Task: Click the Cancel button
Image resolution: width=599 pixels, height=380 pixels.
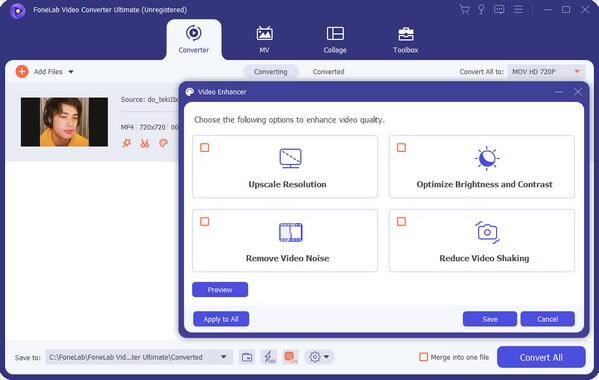Action: (547, 319)
